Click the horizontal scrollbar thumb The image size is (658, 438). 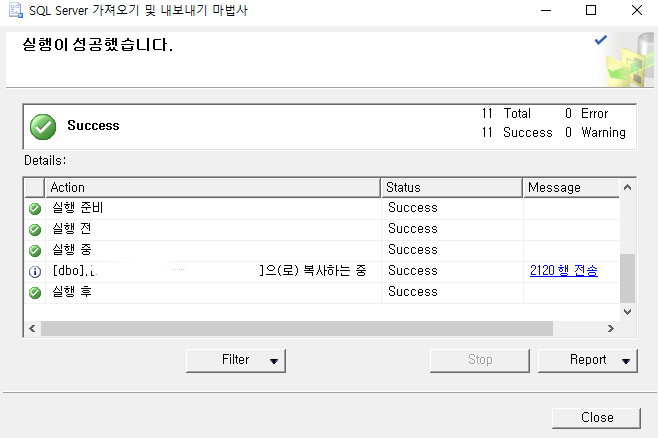(x=297, y=328)
